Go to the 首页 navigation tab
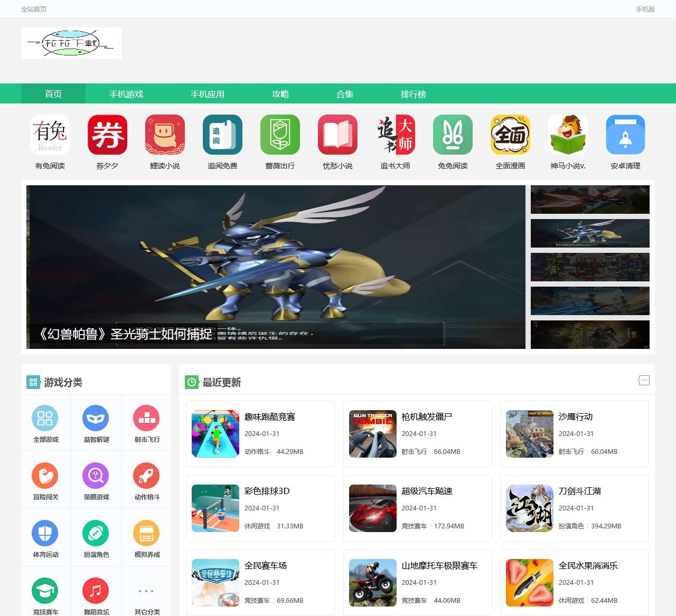Image resolution: width=676 pixels, height=616 pixels. coord(53,94)
